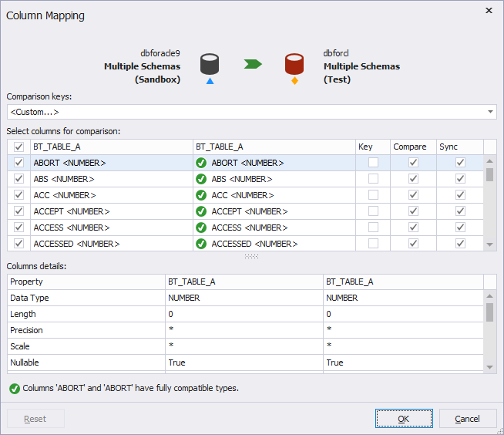
Task: Toggle the select-all checkbox in the header row
Action: (18, 147)
